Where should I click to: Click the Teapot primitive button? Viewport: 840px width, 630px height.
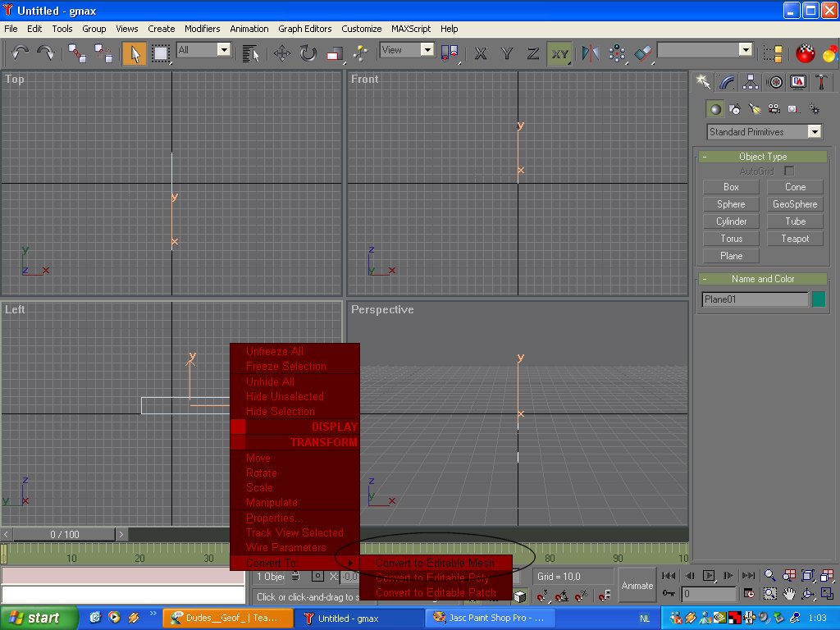coord(795,239)
